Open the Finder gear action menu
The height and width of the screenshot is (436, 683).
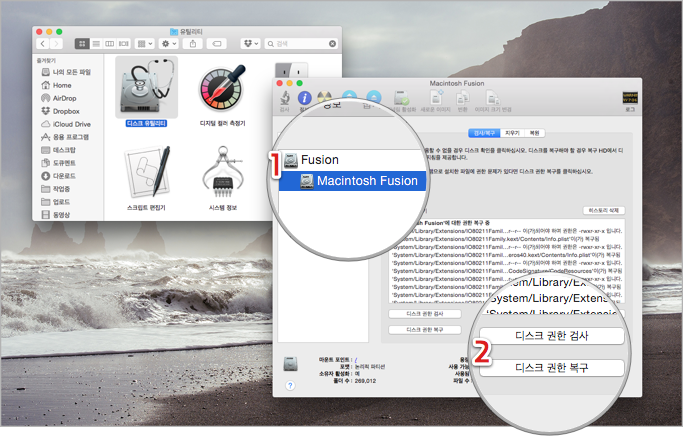169,44
